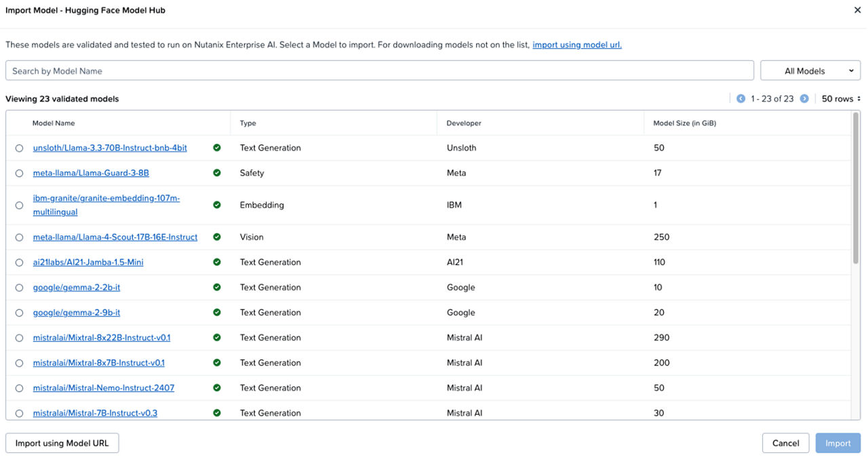Click the green checkmark next to meta-llama/Llama-Guard-3-8B
Image resolution: width=868 pixels, height=459 pixels.
coord(217,173)
